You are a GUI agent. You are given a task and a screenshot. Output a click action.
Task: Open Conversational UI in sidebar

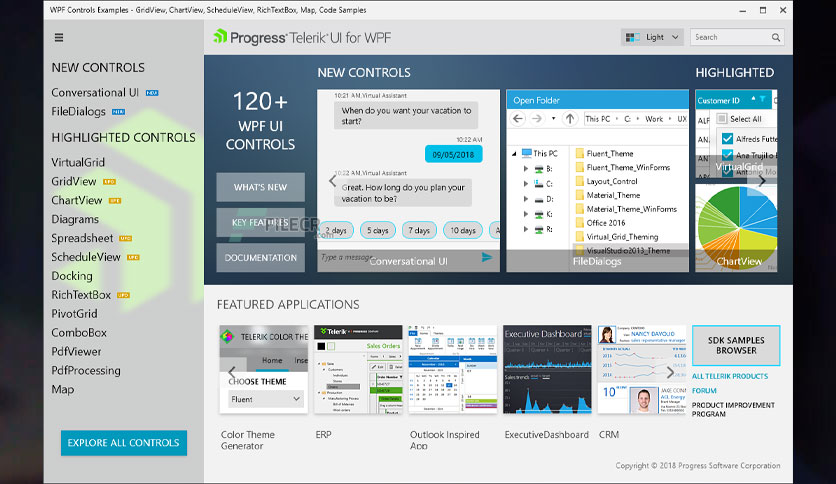(95, 93)
